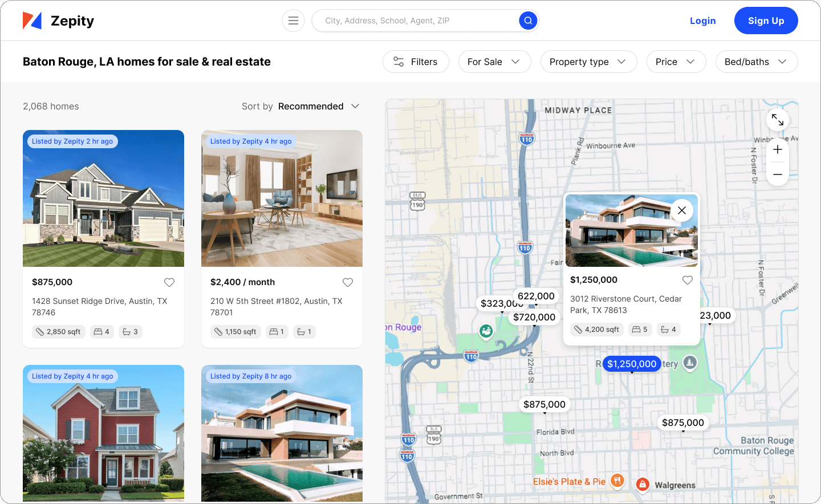This screenshot has width=821, height=504.
Task: Open the For Sale dropdown
Action: tap(494, 62)
